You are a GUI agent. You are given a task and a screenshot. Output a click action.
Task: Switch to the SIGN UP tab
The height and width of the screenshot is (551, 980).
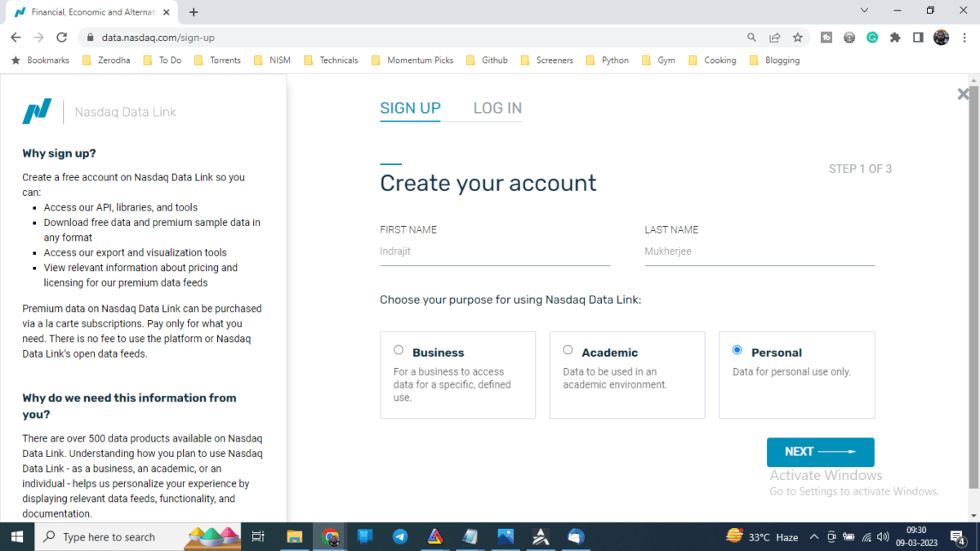(x=410, y=109)
